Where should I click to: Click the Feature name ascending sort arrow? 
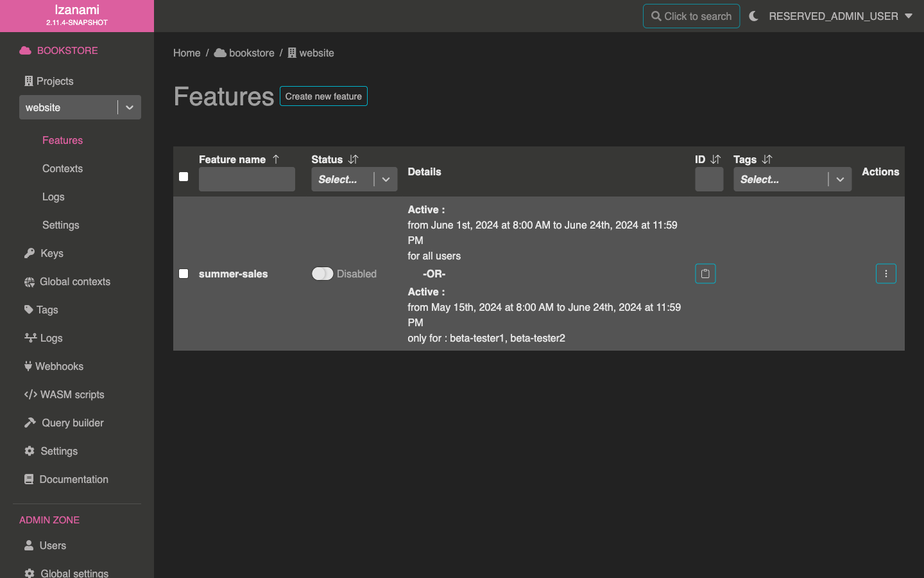[276, 159]
